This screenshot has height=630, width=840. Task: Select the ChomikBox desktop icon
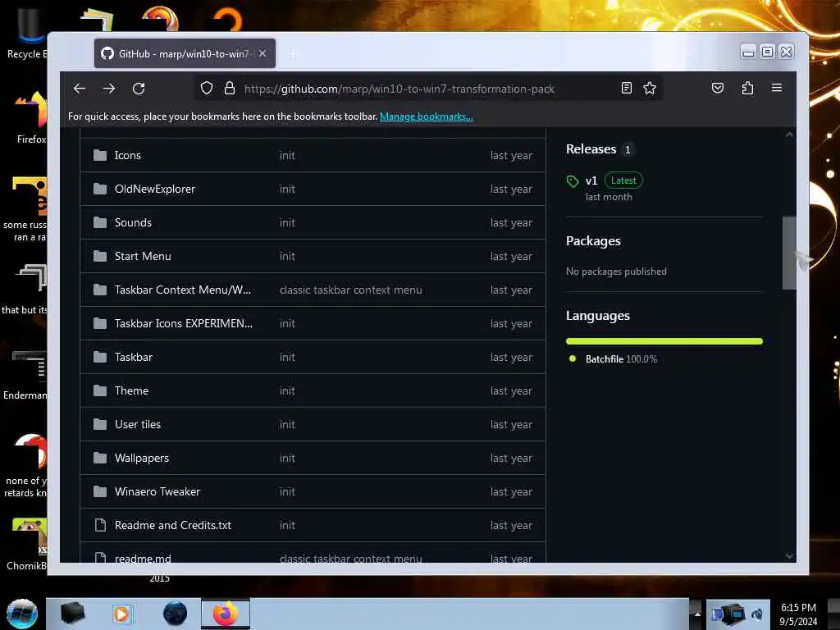(x=27, y=544)
